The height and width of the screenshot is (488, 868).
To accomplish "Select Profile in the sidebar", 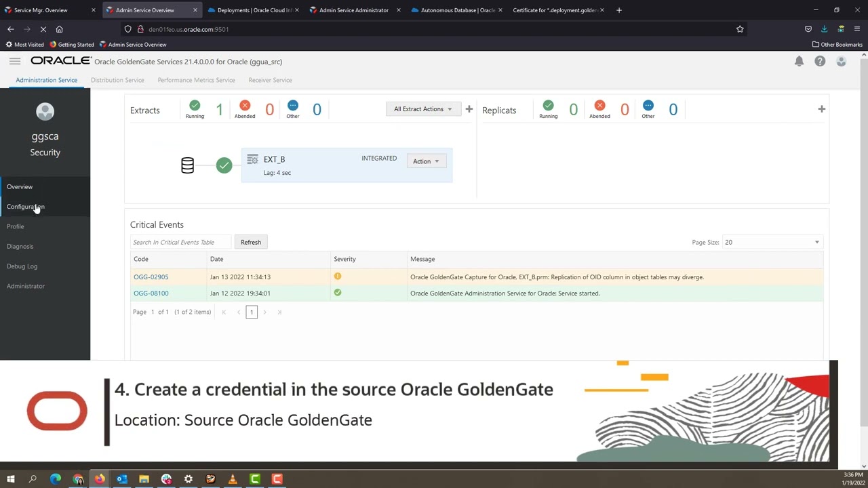I will pyautogui.click(x=45, y=226).
